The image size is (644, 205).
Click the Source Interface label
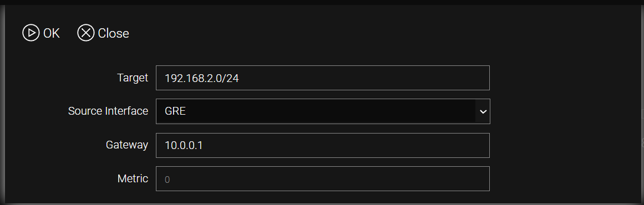tap(108, 111)
